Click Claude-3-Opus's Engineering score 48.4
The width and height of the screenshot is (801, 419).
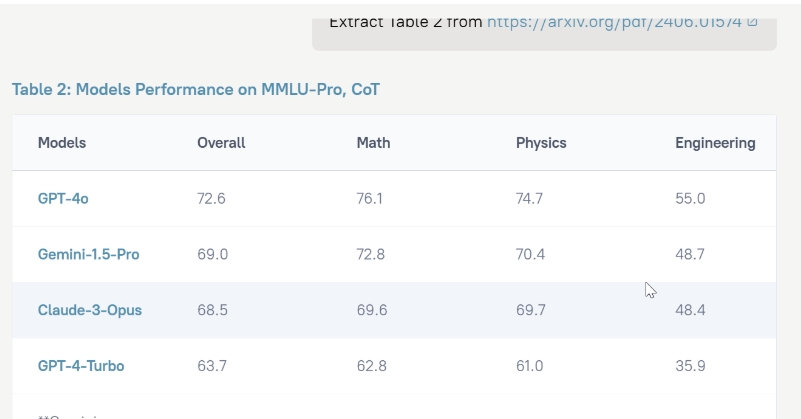point(690,310)
